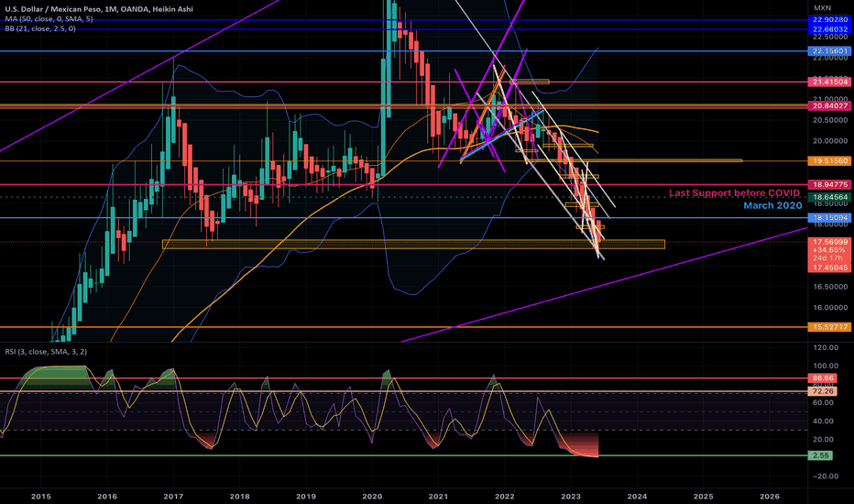Click the 2016 label on time axis

(107, 497)
